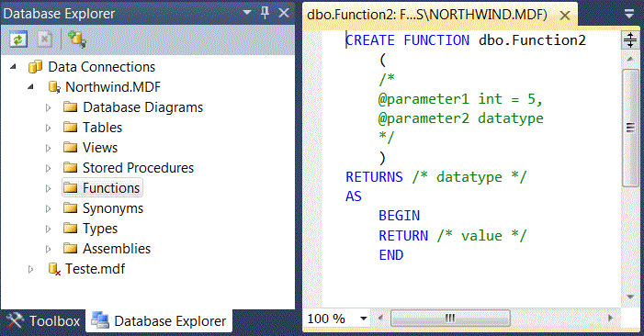The height and width of the screenshot is (336, 644).
Task: Click the horizontal scrollbar thumb in editor
Action: pos(450,318)
